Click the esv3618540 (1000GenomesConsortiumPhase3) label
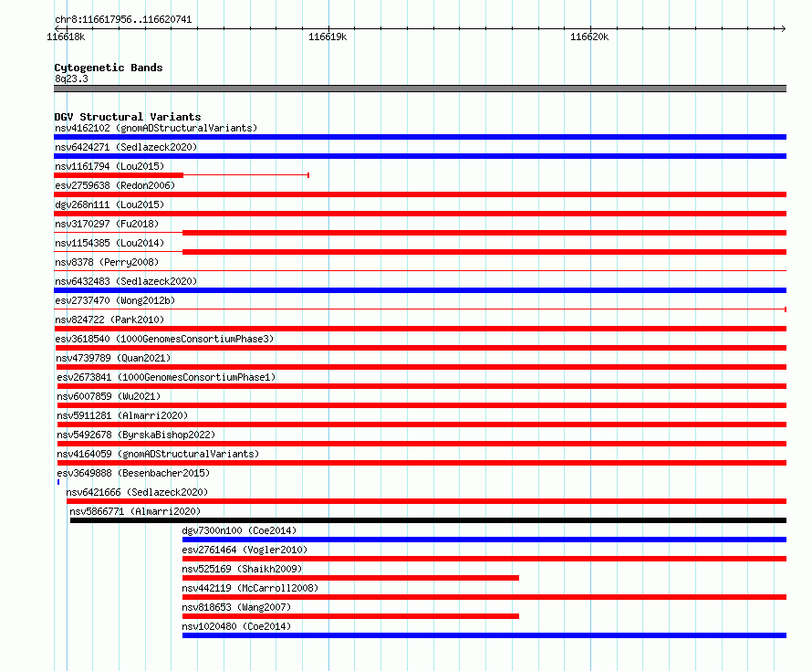The image size is (812, 671). pyautogui.click(x=164, y=339)
